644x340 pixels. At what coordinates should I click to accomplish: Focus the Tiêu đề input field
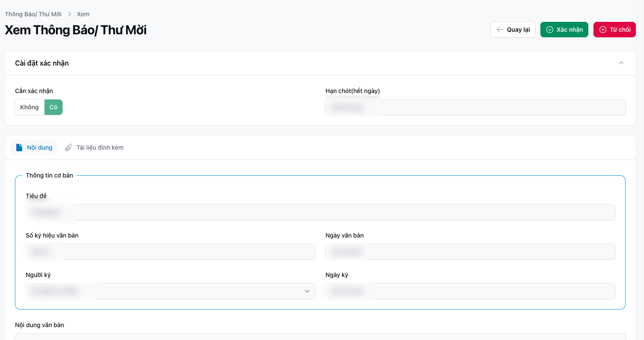[x=320, y=212]
